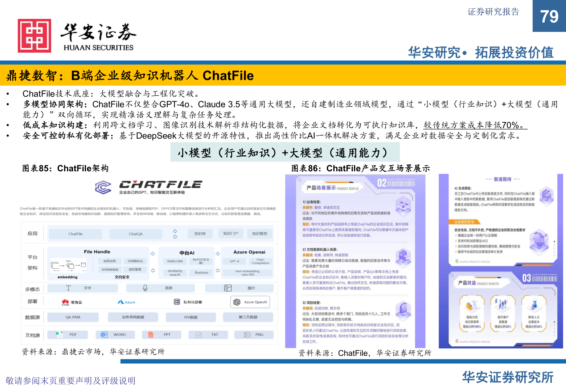Click the 知识推荐 box
Screen dimensions: 566x392
tap(260, 234)
